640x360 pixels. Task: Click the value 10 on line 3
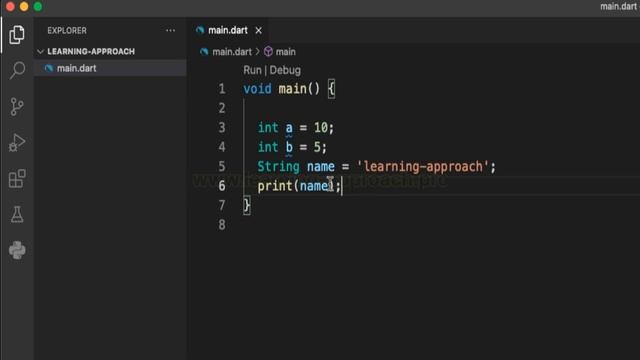pos(321,128)
